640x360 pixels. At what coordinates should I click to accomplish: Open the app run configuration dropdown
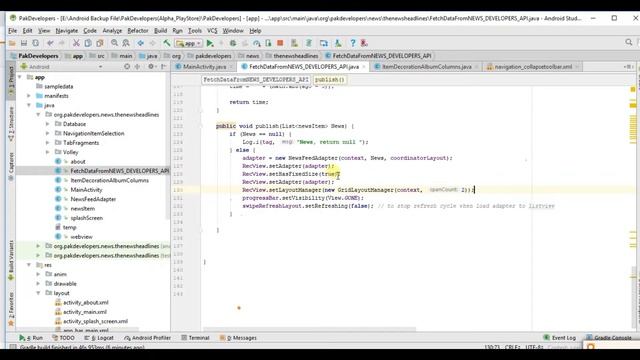(x=189, y=43)
